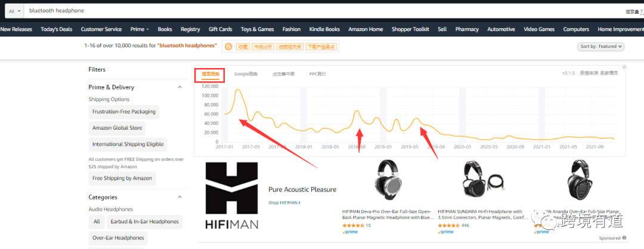
Task: Close the trend chart panel
Action: [x=624, y=67]
